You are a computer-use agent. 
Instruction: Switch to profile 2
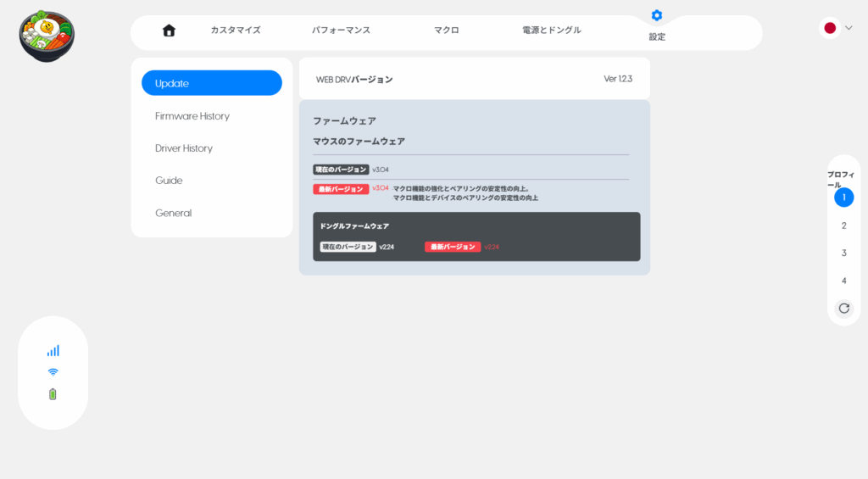tap(843, 226)
